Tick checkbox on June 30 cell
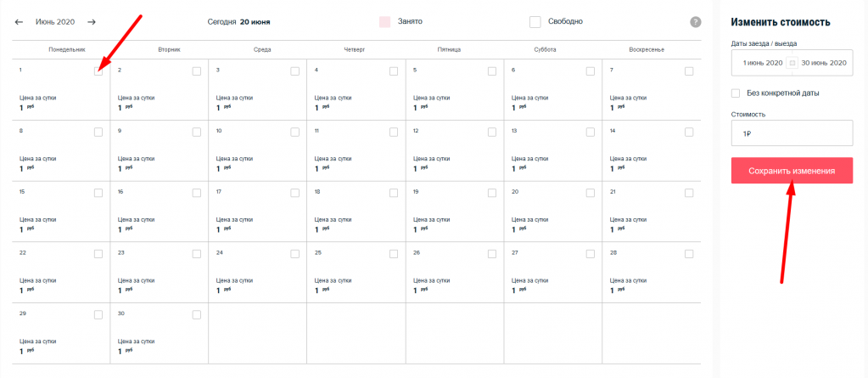Viewport: 868px width, 378px height. pyautogui.click(x=197, y=314)
